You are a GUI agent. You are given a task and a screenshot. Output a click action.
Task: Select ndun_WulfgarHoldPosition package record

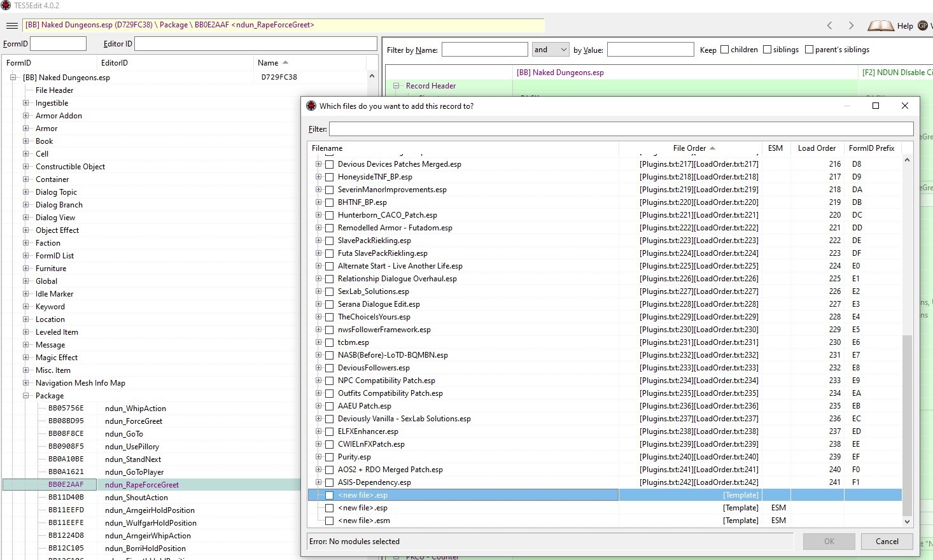coord(151,523)
